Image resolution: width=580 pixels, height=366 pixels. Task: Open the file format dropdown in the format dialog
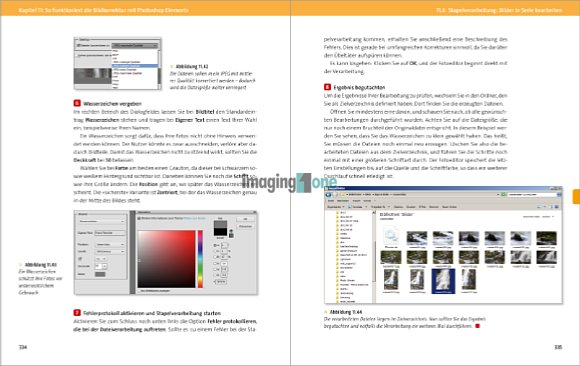[x=135, y=46]
